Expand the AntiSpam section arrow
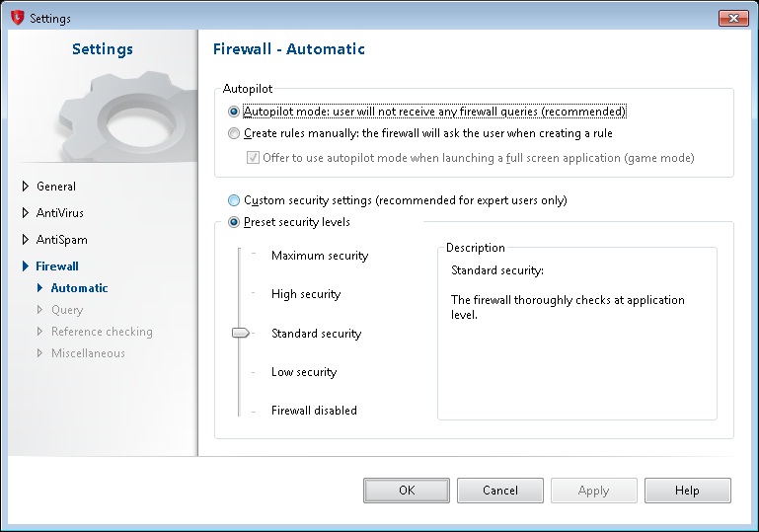Screen dimensions: 759x532 pos(26,240)
